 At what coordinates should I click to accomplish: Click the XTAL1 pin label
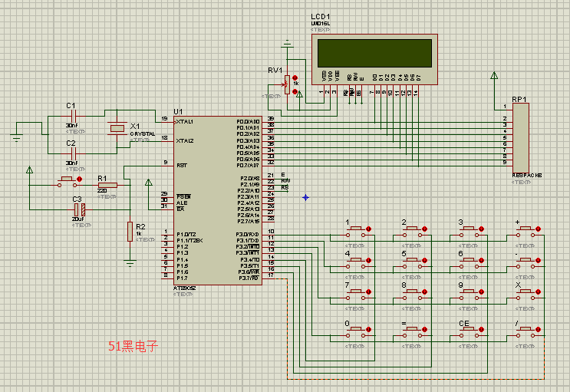[x=185, y=122]
